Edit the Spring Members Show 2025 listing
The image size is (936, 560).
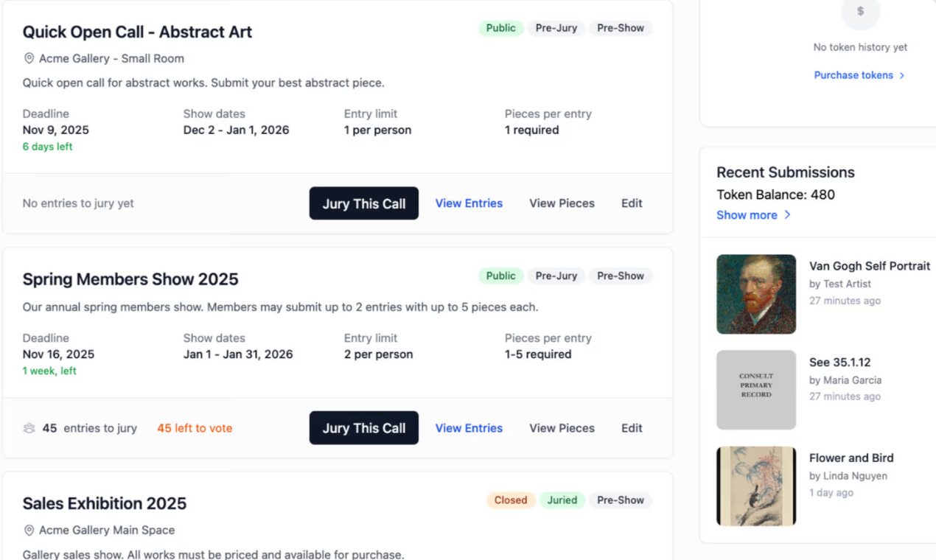coord(632,428)
